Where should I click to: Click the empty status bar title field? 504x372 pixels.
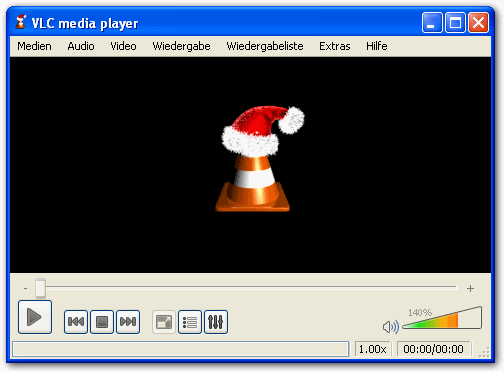(x=180, y=349)
